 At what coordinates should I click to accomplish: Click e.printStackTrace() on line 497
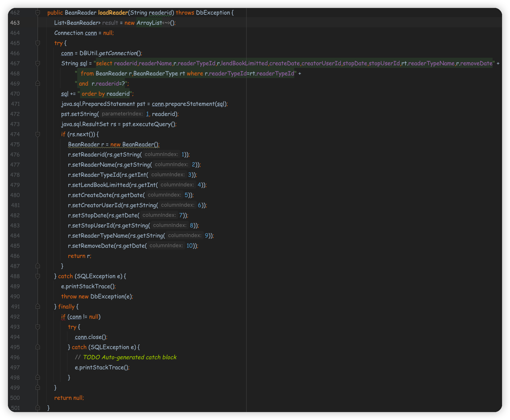102,368
